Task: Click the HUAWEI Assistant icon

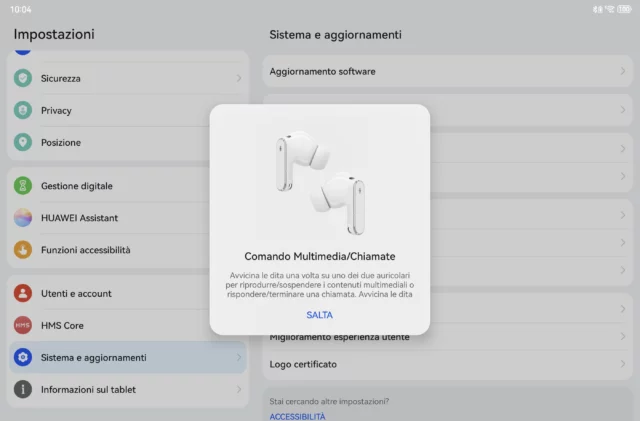Action: click(23, 218)
